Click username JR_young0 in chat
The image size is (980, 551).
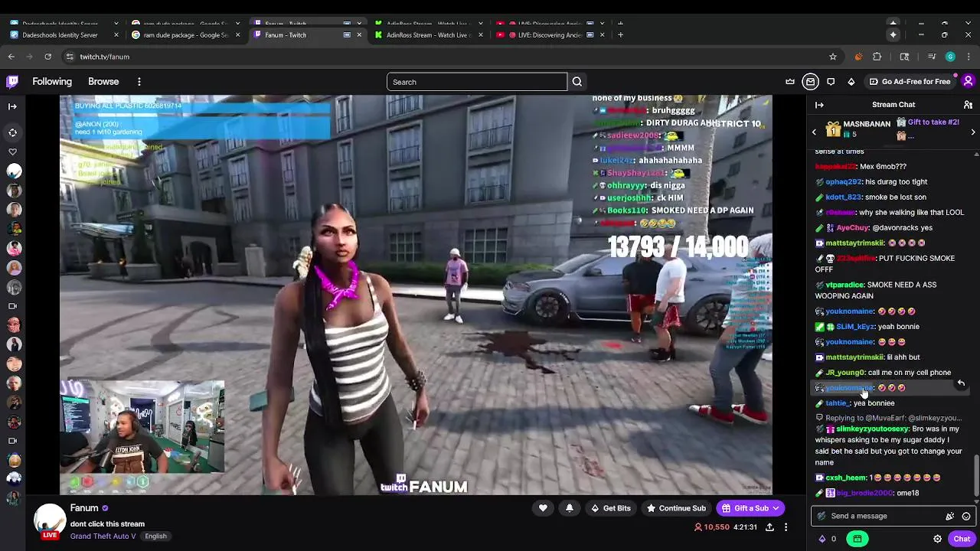pos(845,373)
